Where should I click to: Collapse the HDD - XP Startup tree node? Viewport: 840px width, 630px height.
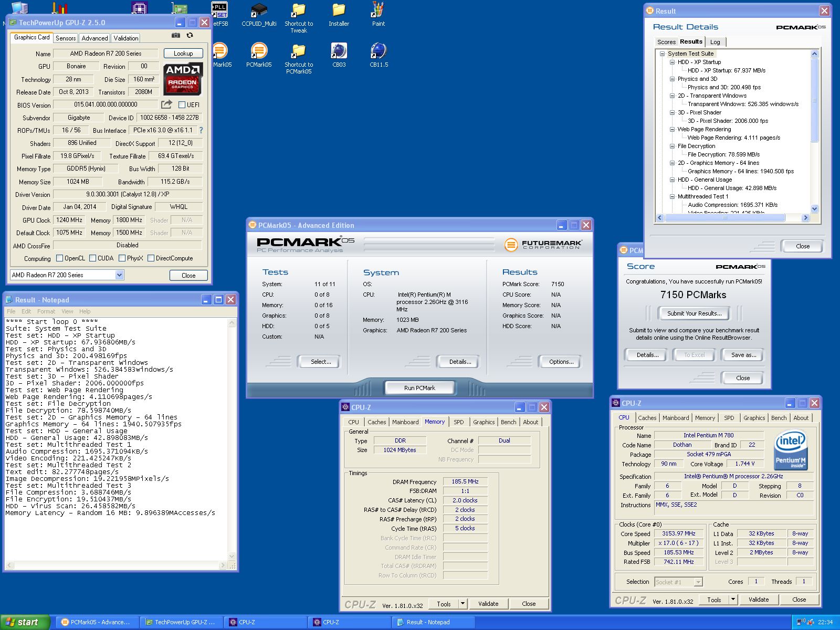(x=672, y=62)
